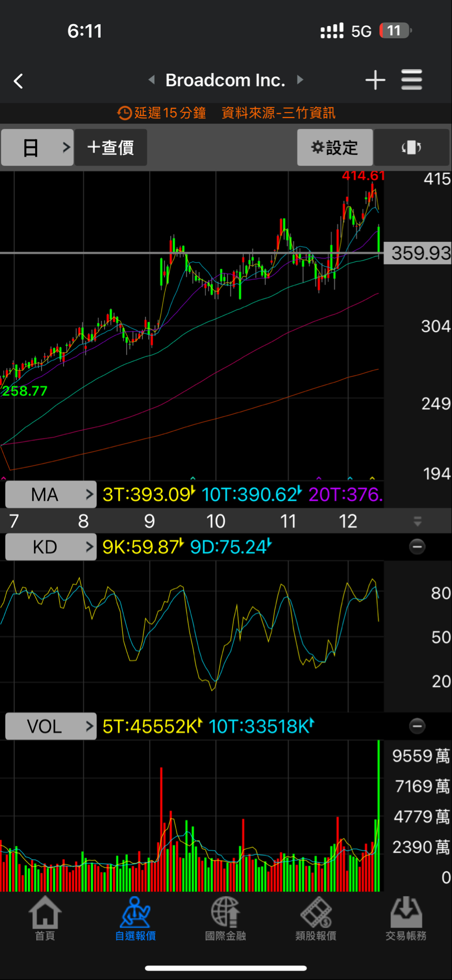Switch to previous stock with left triangle
452x980 pixels.
click(x=151, y=79)
